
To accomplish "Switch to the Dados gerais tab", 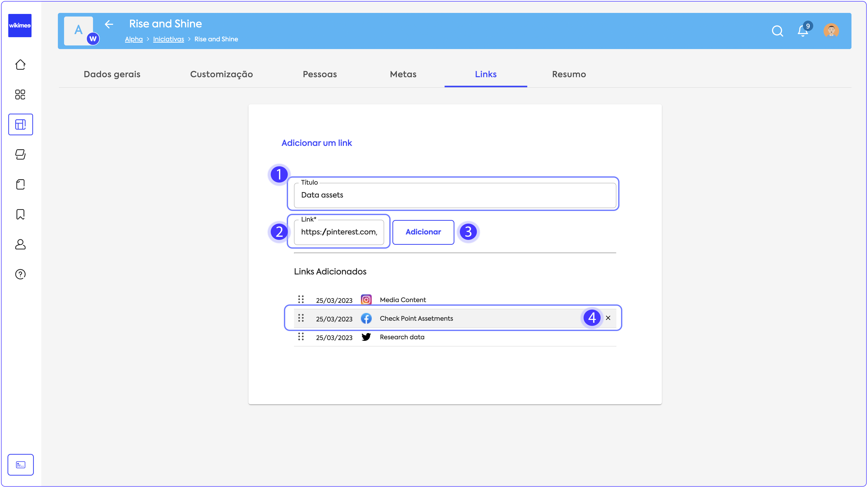I will 112,74.
